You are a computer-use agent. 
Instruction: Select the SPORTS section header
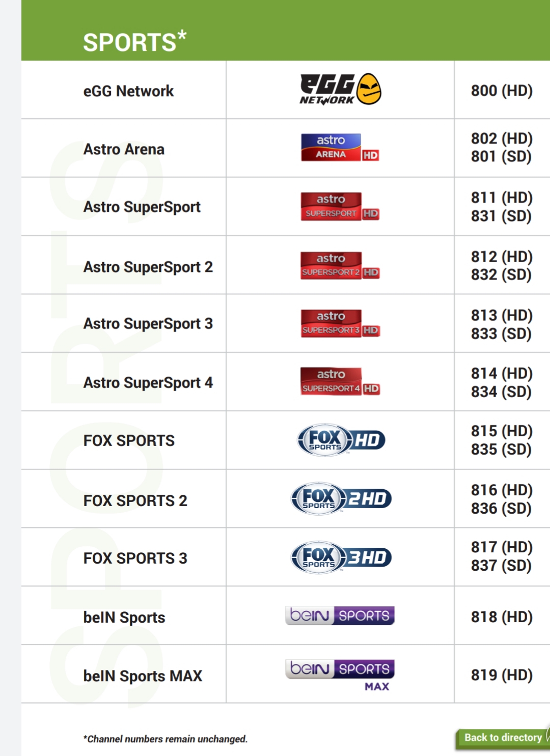135,42
